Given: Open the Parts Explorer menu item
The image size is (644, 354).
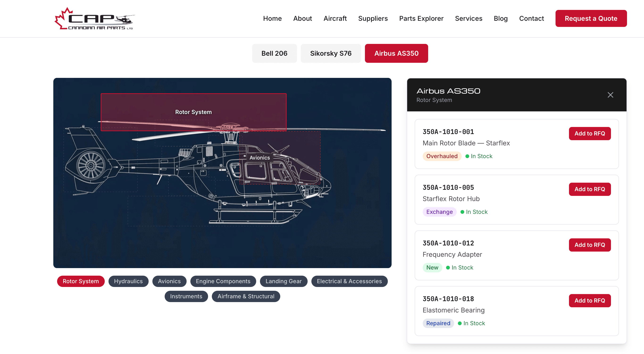Looking at the screenshot, I should coord(421,18).
